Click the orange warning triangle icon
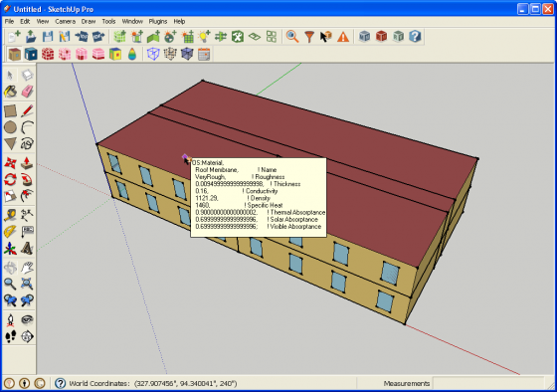Image resolution: width=557 pixels, height=392 pixels. click(x=343, y=37)
